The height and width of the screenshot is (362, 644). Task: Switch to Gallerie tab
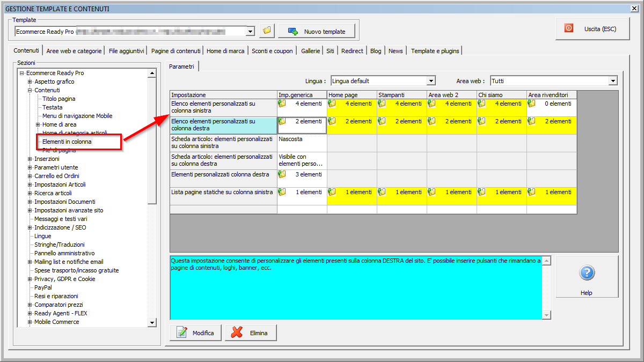[310, 51]
